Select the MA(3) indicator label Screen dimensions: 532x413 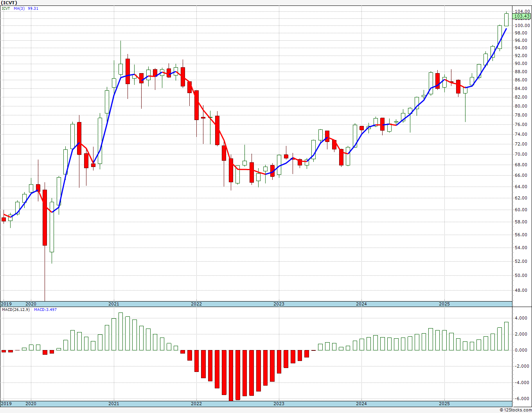click(20, 8)
